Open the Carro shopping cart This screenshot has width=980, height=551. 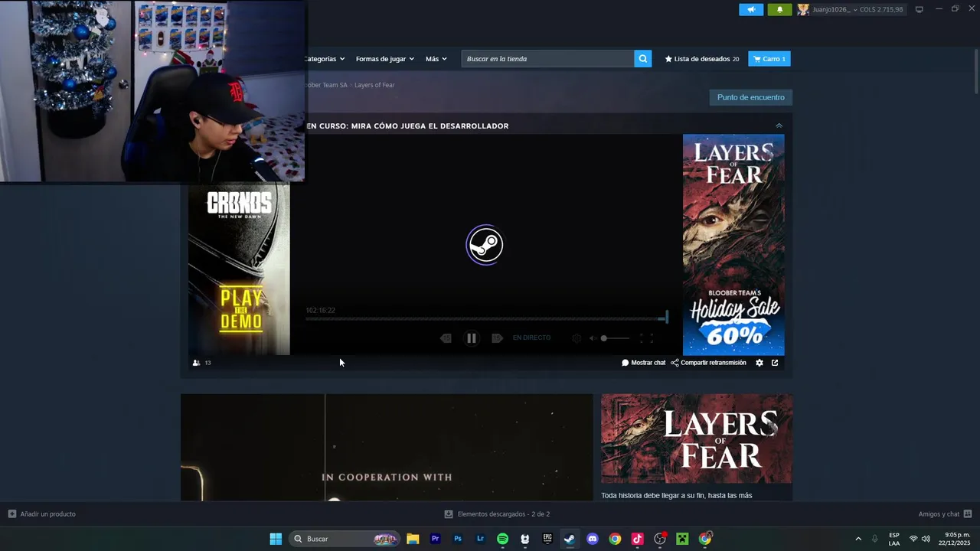[x=769, y=59]
